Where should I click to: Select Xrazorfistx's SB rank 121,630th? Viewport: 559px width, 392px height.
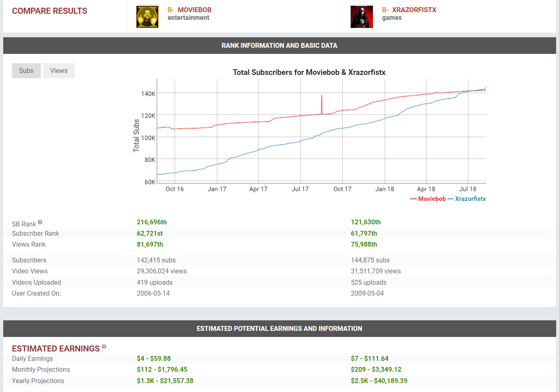pos(366,222)
